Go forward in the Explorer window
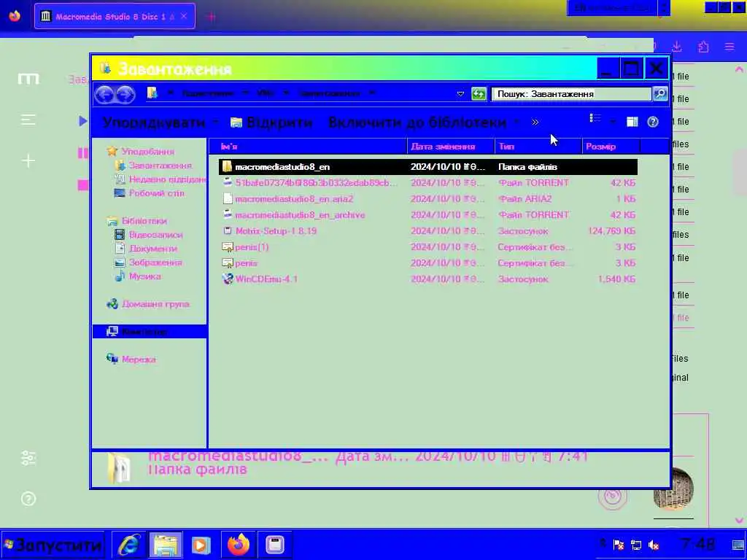Viewport: 747px width, 560px height. pyautogui.click(x=125, y=94)
